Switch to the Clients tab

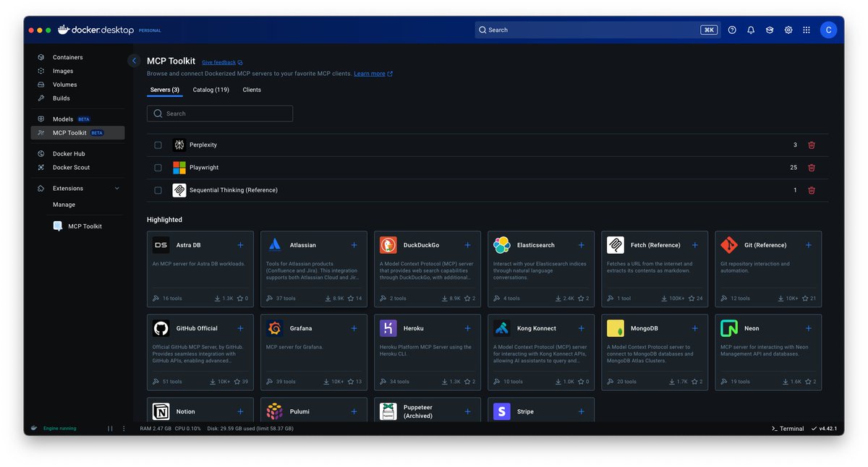click(x=252, y=90)
